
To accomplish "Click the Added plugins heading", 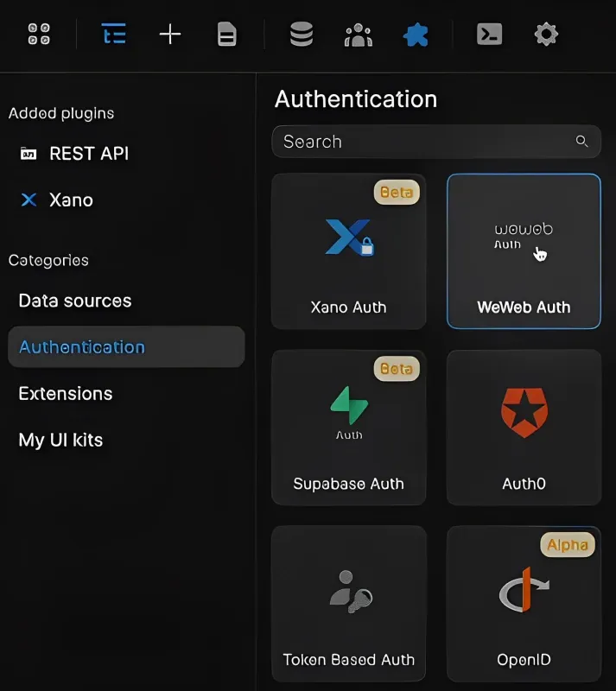I will pos(61,113).
